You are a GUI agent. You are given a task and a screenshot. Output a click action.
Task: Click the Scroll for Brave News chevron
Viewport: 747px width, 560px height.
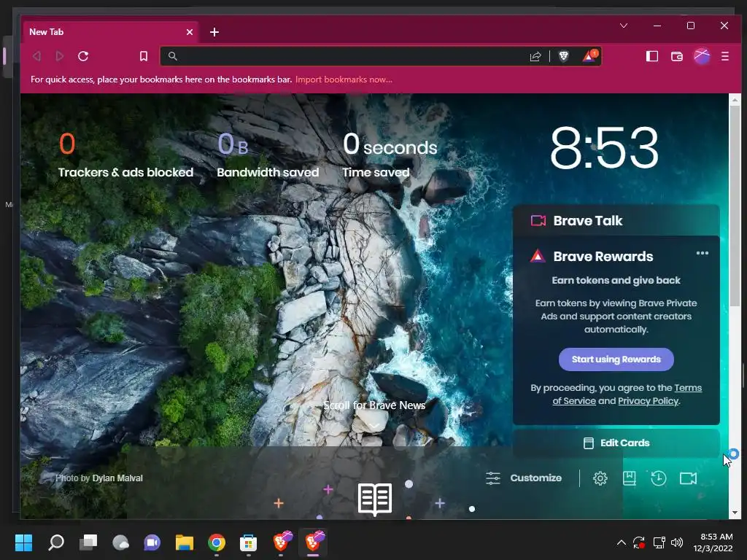pyautogui.click(x=374, y=426)
